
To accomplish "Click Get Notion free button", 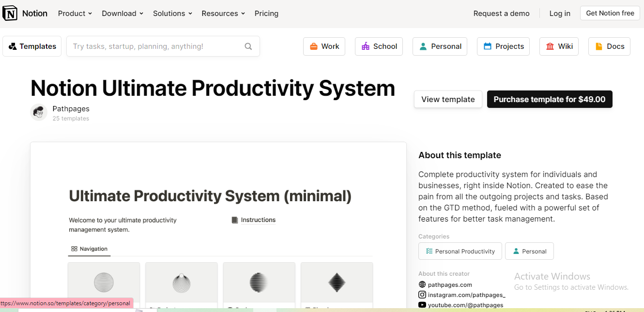I will 610,14.
